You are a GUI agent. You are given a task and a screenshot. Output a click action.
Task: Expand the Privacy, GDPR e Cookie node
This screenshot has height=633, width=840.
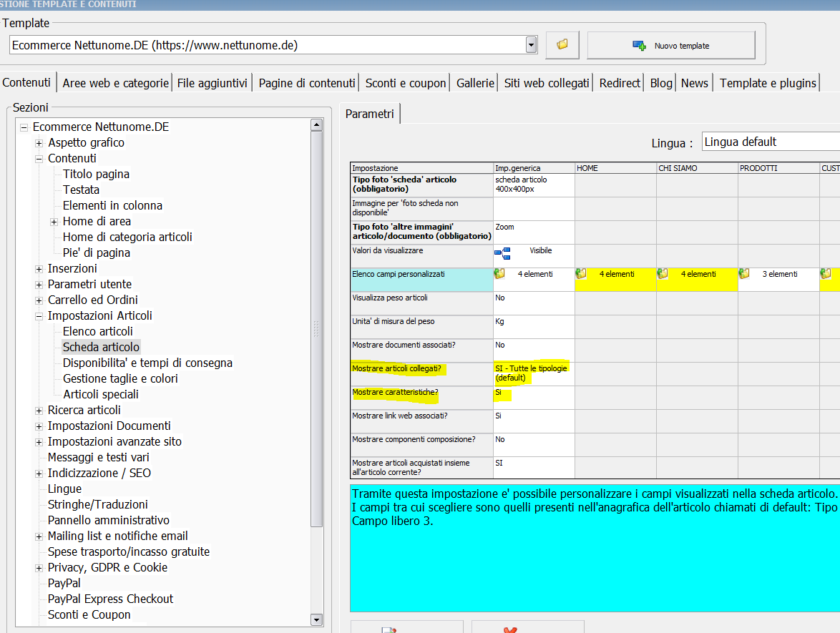(39, 568)
